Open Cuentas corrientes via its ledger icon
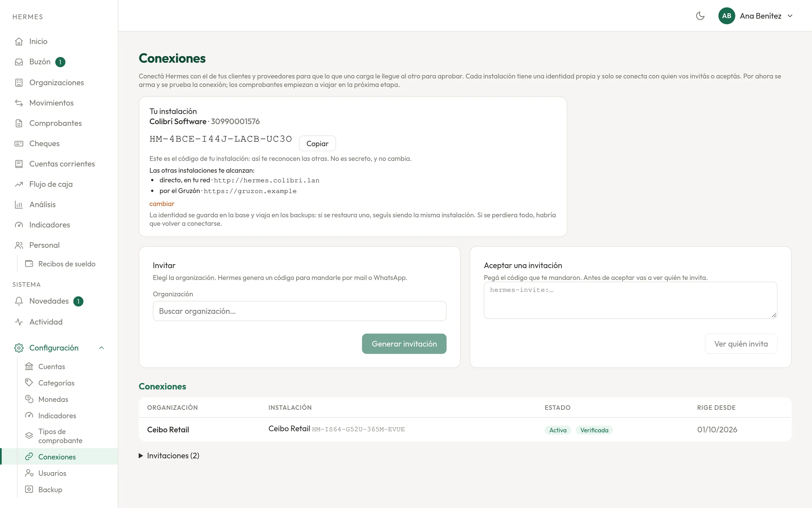The image size is (812, 508). (19, 164)
